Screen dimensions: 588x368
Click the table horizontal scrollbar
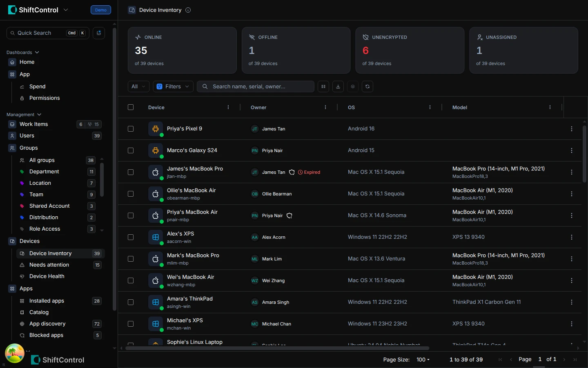pos(277,348)
